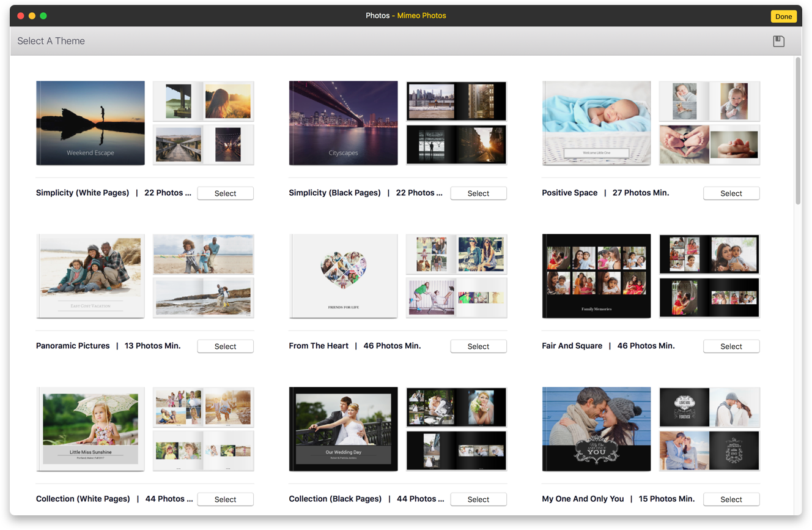Select the Collection (Black Pages) theme
812x530 pixels.
click(x=478, y=499)
